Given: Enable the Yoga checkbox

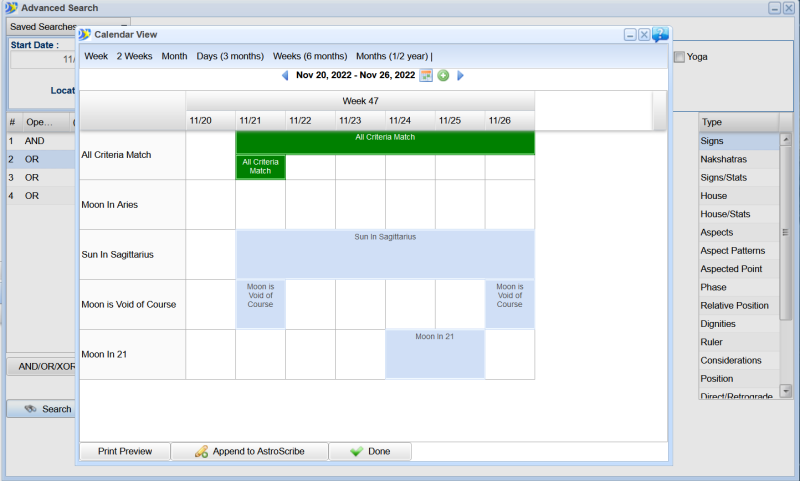Looking at the screenshot, I should (680, 57).
